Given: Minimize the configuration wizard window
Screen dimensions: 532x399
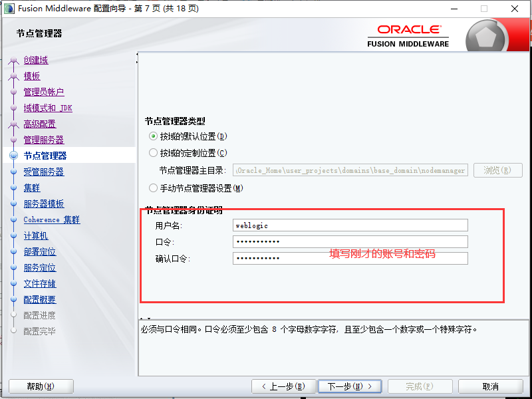Looking at the screenshot, I should (x=454, y=9).
